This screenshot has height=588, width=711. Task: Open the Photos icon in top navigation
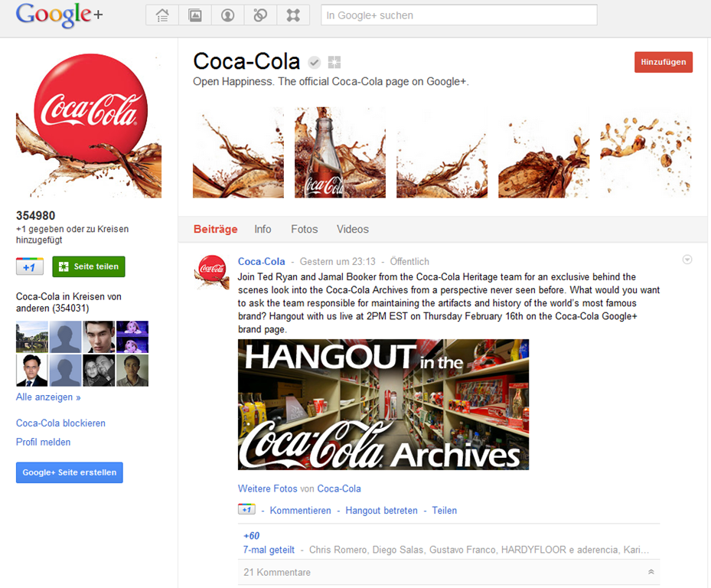(x=195, y=15)
